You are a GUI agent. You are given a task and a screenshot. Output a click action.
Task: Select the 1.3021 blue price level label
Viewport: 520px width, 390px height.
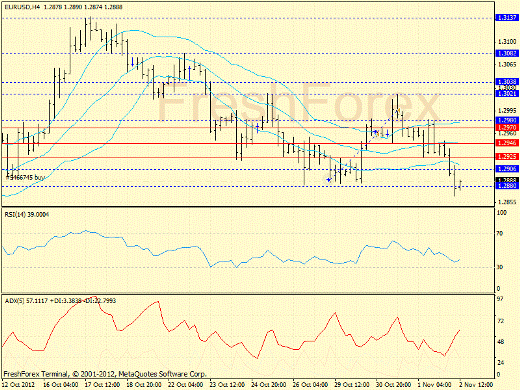click(x=507, y=94)
